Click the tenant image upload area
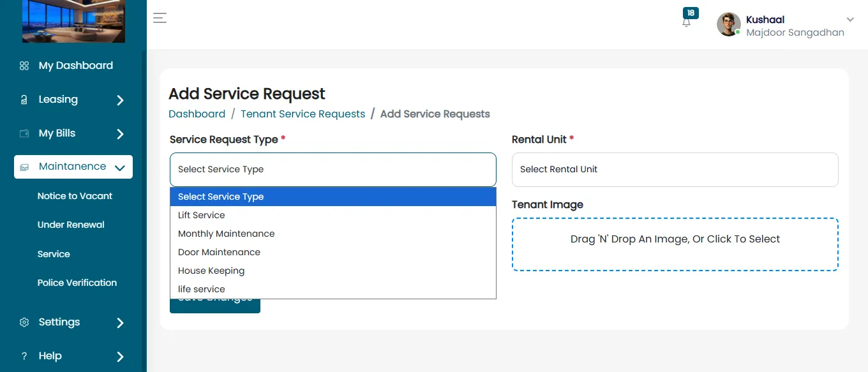The height and width of the screenshot is (372, 868). 675,244
